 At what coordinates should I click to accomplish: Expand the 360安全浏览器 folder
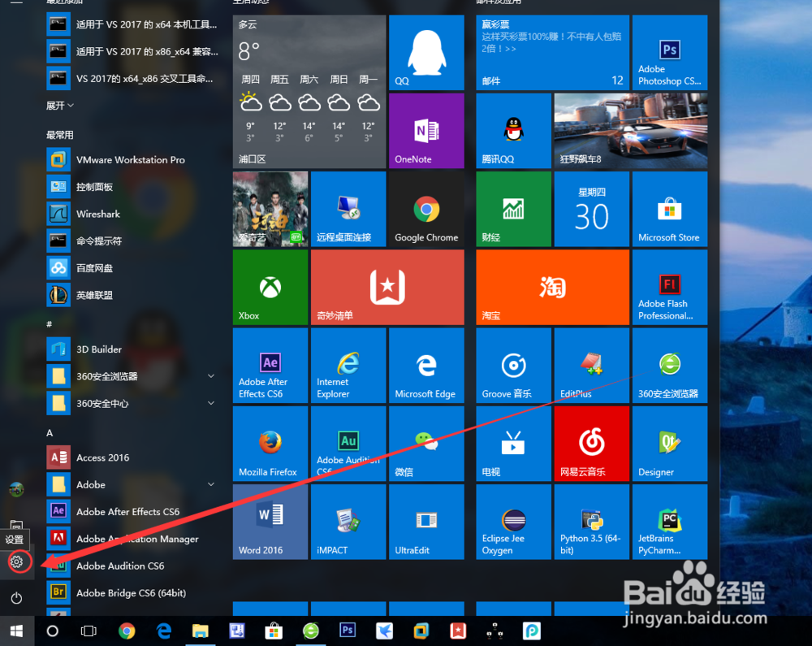tap(211, 376)
